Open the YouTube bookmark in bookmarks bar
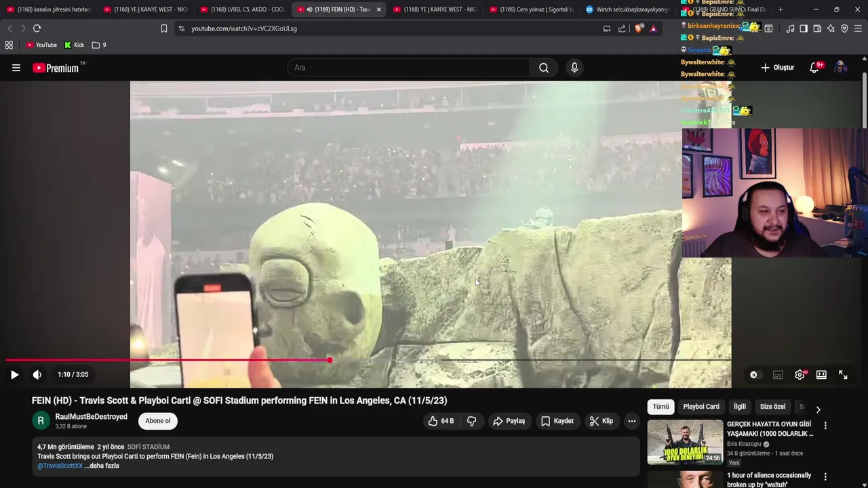 tap(41, 45)
